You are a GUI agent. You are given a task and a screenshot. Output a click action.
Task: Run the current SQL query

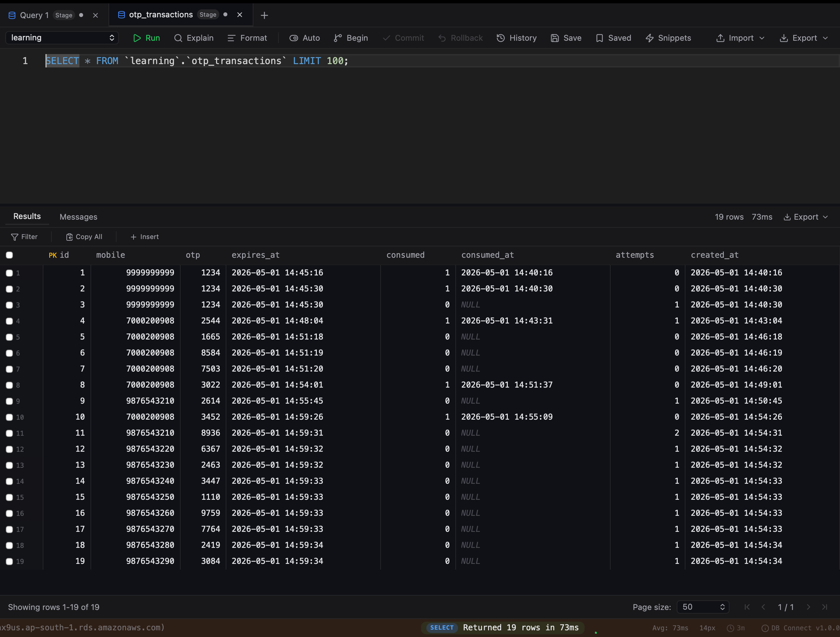[146, 38]
